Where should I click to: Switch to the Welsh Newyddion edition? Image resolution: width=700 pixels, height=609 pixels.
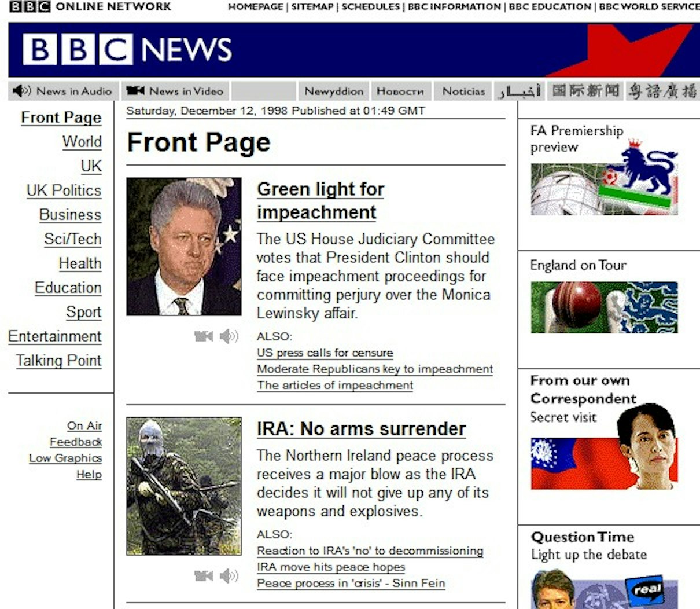click(x=334, y=91)
